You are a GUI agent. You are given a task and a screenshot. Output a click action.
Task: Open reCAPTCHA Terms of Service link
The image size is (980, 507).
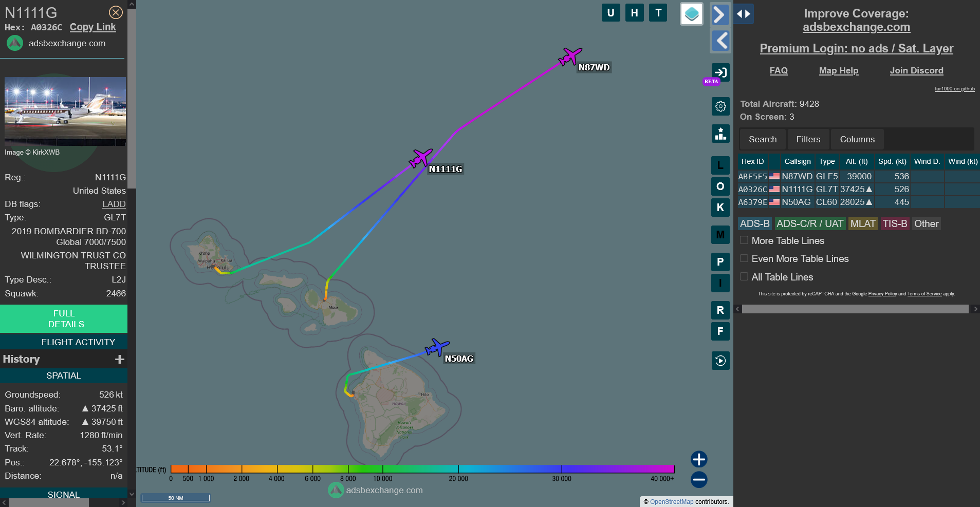click(x=924, y=294)
